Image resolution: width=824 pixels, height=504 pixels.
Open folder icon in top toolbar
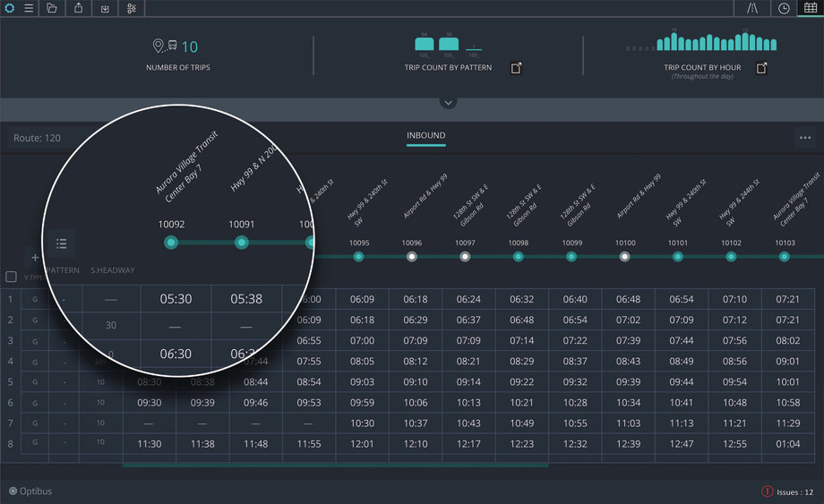pos(52,8)
